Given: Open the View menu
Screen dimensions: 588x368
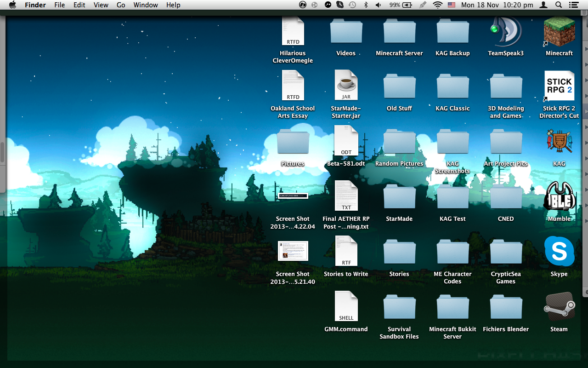Looking at the screenshot, I should point(101,5).
